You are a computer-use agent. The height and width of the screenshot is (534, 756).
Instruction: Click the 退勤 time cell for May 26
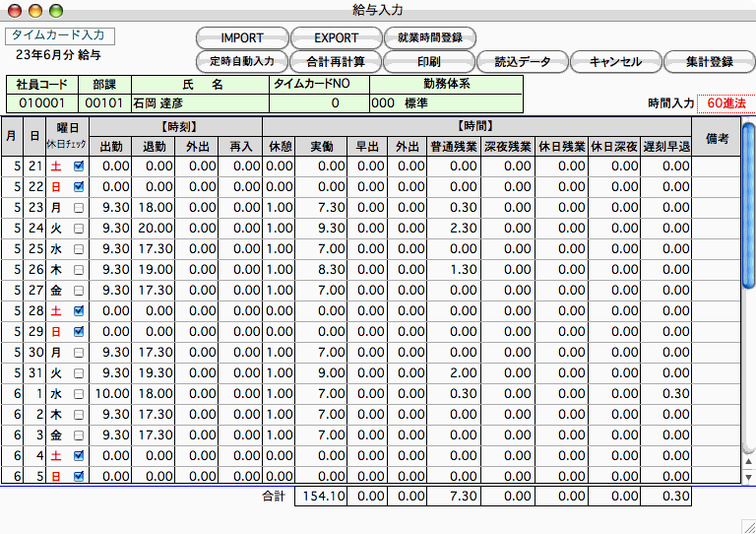[154, 269]
